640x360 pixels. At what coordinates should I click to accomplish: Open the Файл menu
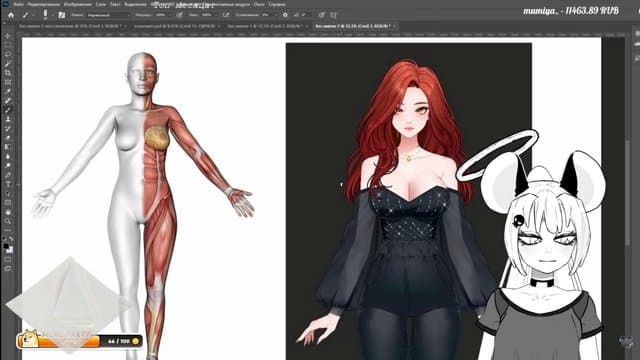point(19,4)
